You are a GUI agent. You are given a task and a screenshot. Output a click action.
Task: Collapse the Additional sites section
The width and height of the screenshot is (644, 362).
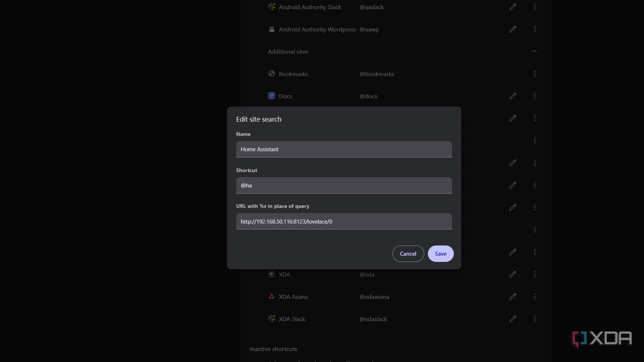(534, 52)
